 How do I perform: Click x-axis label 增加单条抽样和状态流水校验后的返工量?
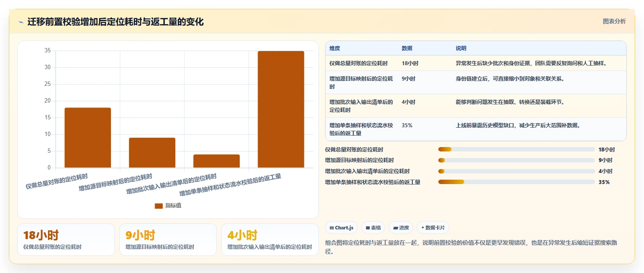(x=230, y=185)
